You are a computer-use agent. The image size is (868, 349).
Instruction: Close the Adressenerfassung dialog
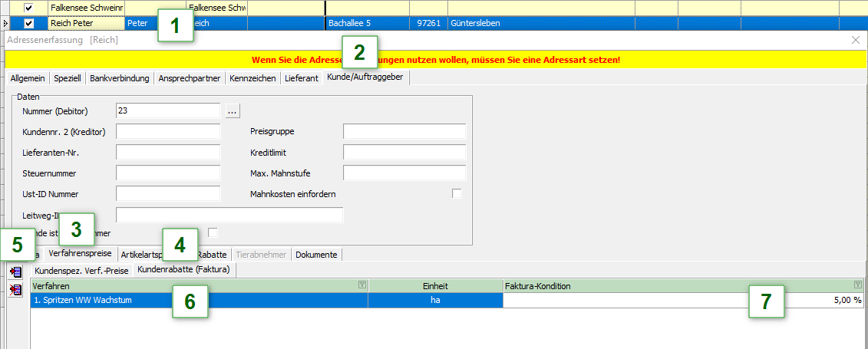pyautogui.click(x=856, y=39)
